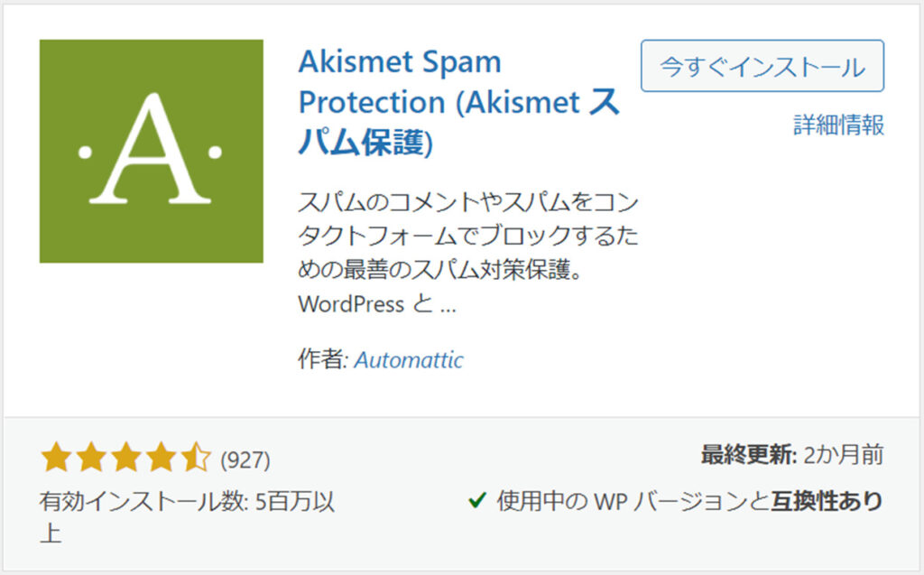Visit the Automattic author link

pos(409,360)
